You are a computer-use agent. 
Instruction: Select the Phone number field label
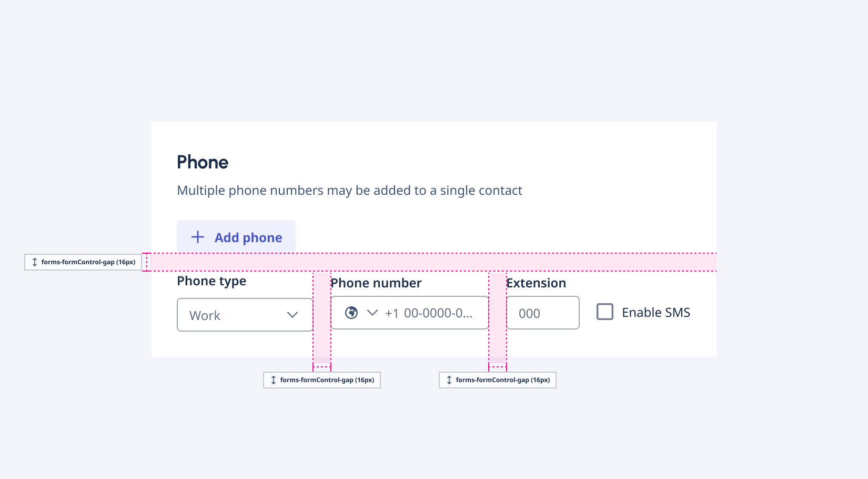376,283
